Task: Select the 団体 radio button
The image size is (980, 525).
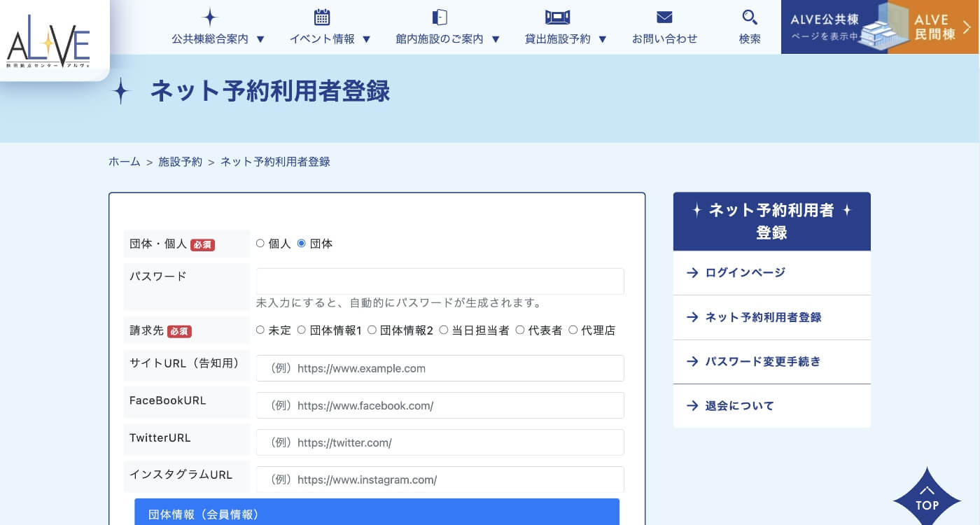Action: click(x=302, y=244)
